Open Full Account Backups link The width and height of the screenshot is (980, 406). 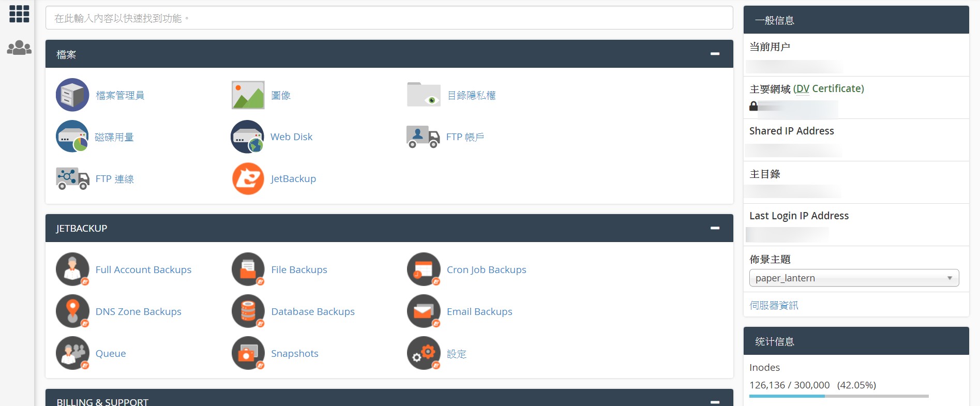(x=143, y=269)
